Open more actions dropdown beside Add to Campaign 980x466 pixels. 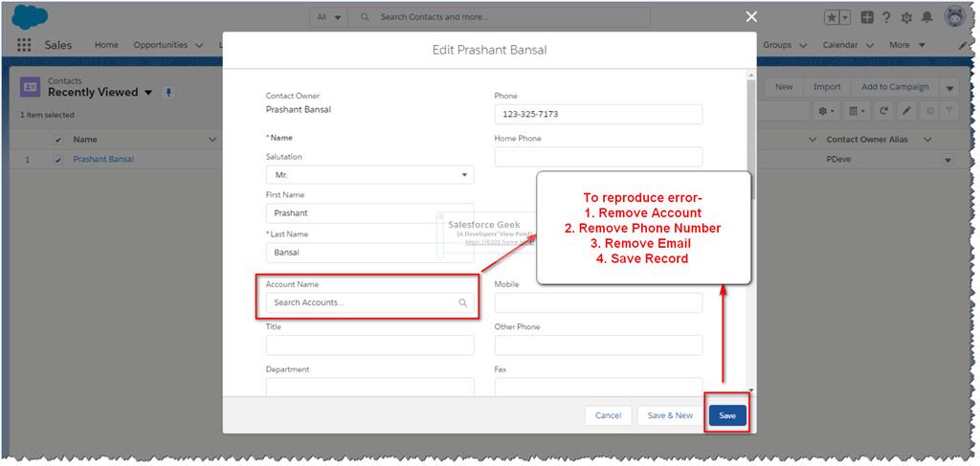coord(950,87)
